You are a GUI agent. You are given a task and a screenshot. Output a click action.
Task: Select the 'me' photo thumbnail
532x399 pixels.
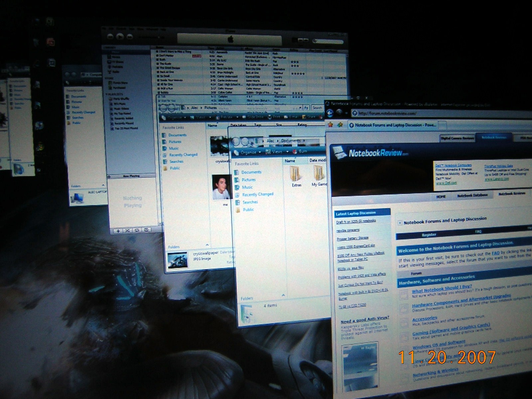(x=221, y=187)
